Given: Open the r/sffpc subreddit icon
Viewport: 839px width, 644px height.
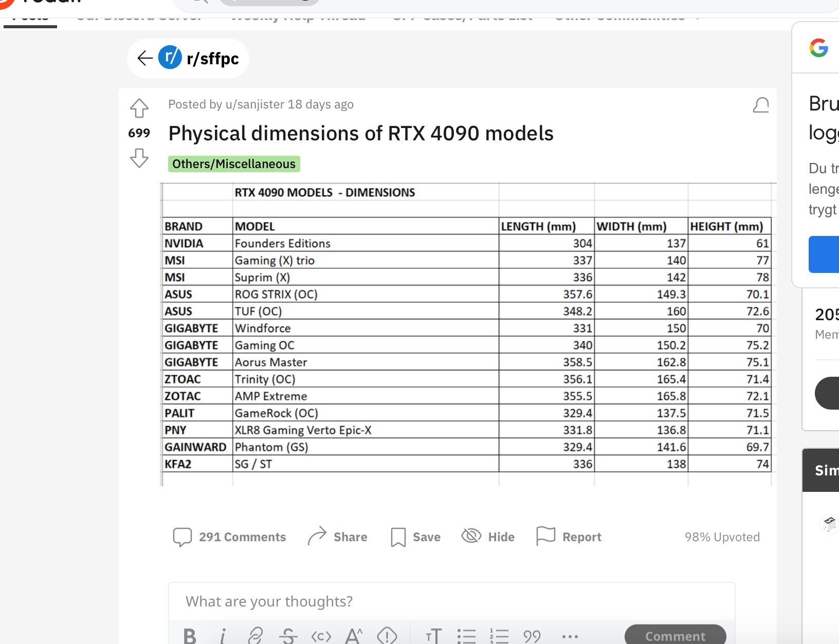Looking at the screenshot, I should pos(170,58).
